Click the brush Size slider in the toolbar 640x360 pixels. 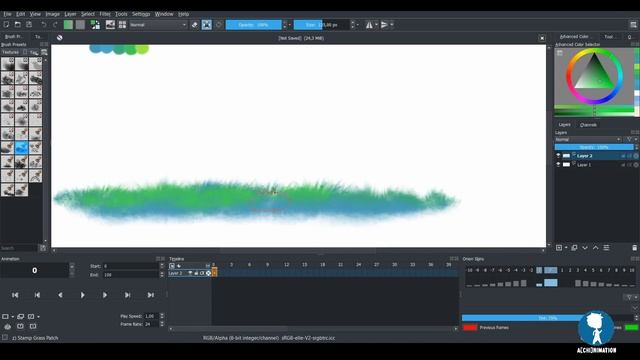322,25
